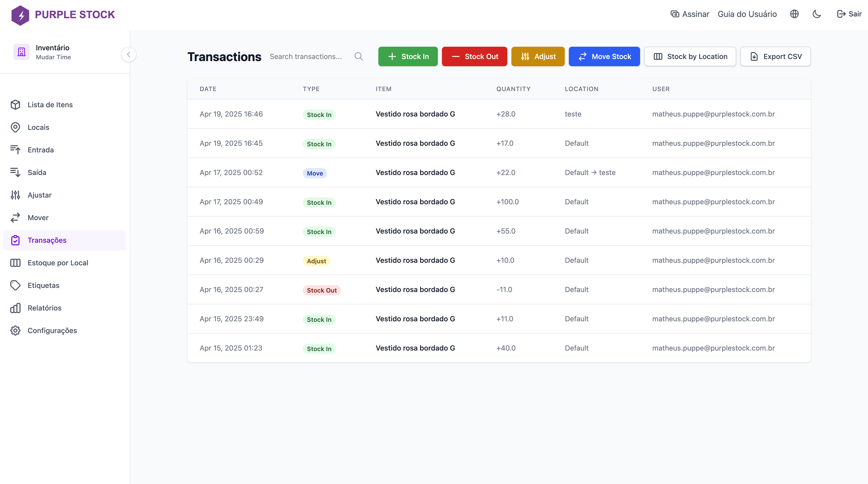
Task: Click the blue Move Stock button
Action: pos(604,56)
